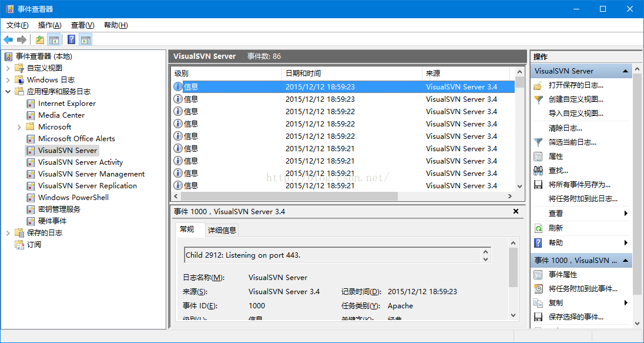
Task: Select VisualSVN Server Management log
Action: tap(91, 174)
